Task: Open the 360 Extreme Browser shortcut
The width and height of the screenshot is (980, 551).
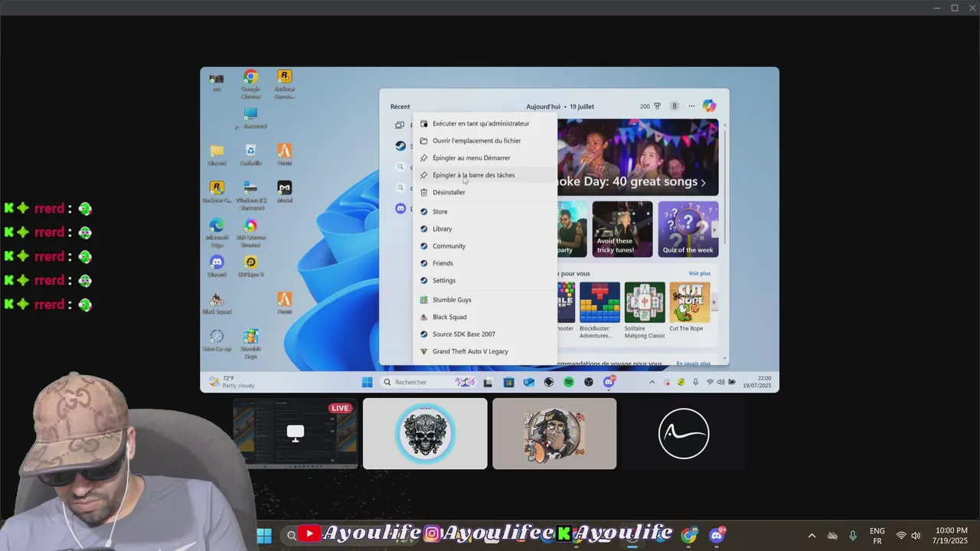Action: point(250,233)
